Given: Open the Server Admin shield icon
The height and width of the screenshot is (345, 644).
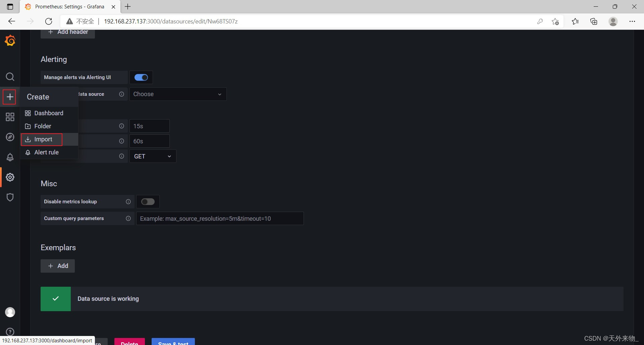Looking at the screenshot, I should pos(10,197).
